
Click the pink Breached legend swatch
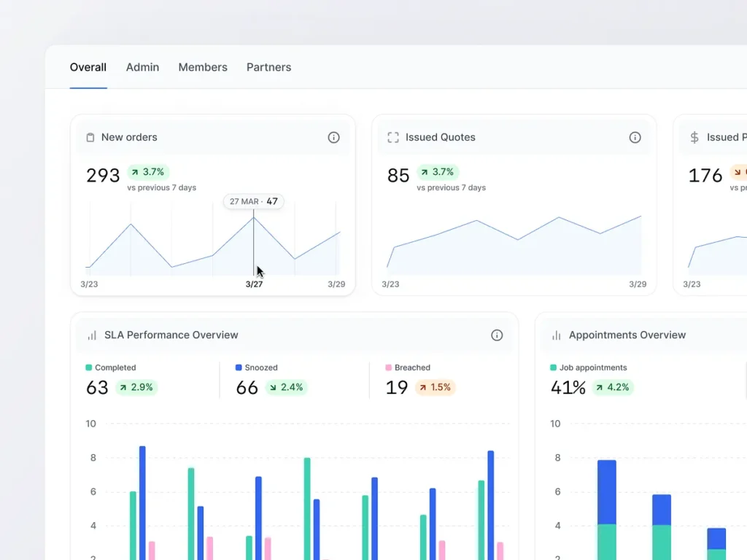coord(388,367)
